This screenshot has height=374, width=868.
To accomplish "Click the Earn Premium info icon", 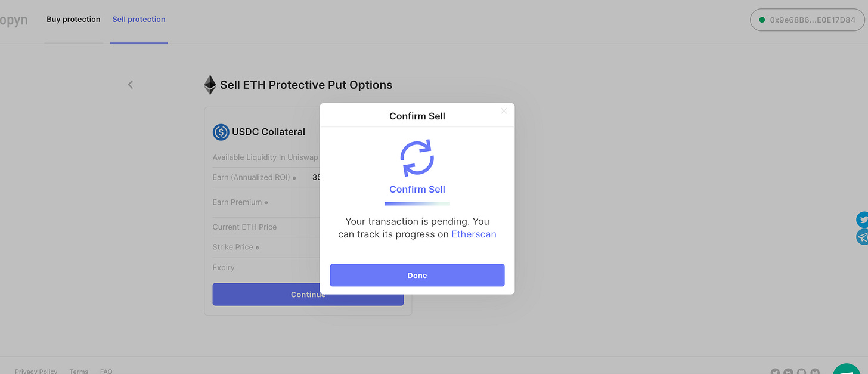I will 266,203.
